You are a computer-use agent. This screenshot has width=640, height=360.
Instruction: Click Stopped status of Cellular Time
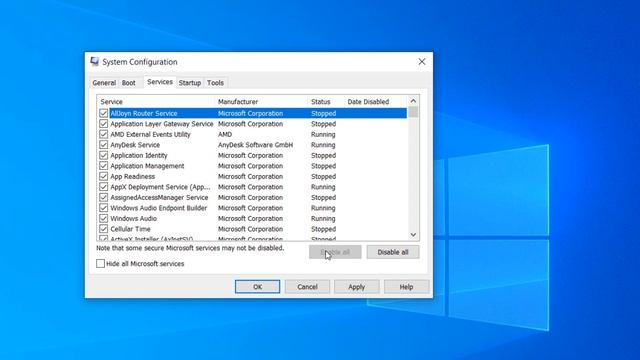click(x=324, y=229)
